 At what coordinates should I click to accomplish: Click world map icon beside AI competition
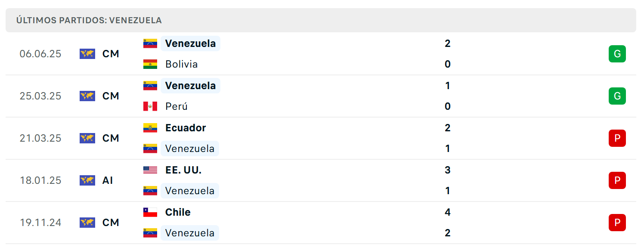87,180
